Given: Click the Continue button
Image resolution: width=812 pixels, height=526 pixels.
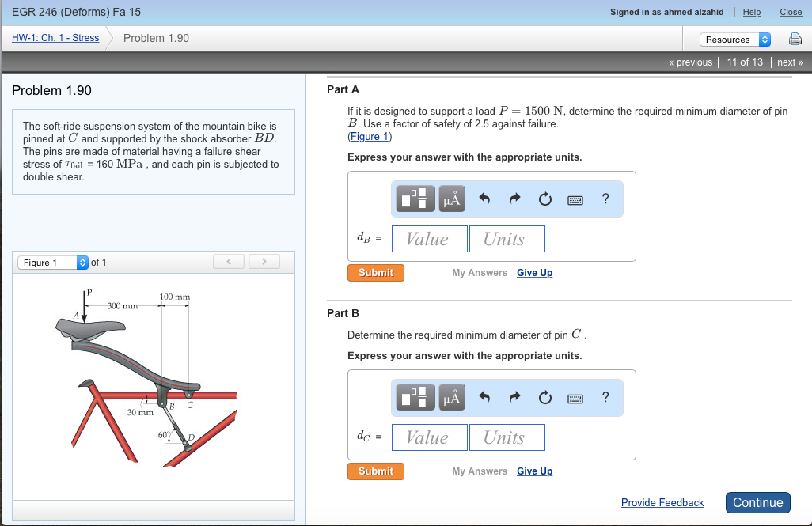Looking at the screenshot, I should [x=757, y=502].
